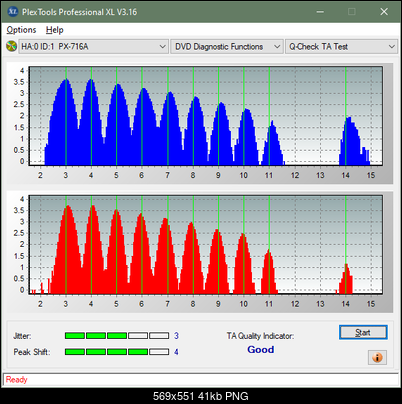The height and width of the screenshot is (404, 402).
Task: Expand the Q-Check TA Test dropdown
Action: pyautogui.click(x=342, y=47)
